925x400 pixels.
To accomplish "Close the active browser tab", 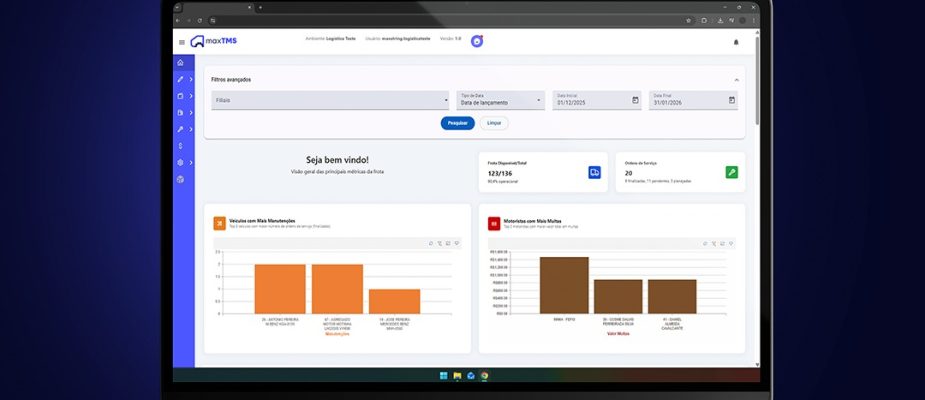I will point(250,8).
